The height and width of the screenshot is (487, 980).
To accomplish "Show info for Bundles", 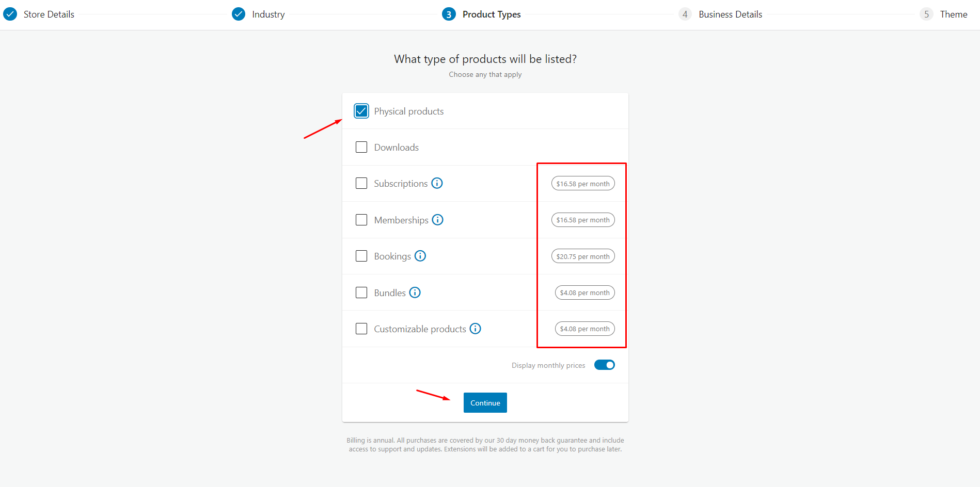I will [415, 293].
